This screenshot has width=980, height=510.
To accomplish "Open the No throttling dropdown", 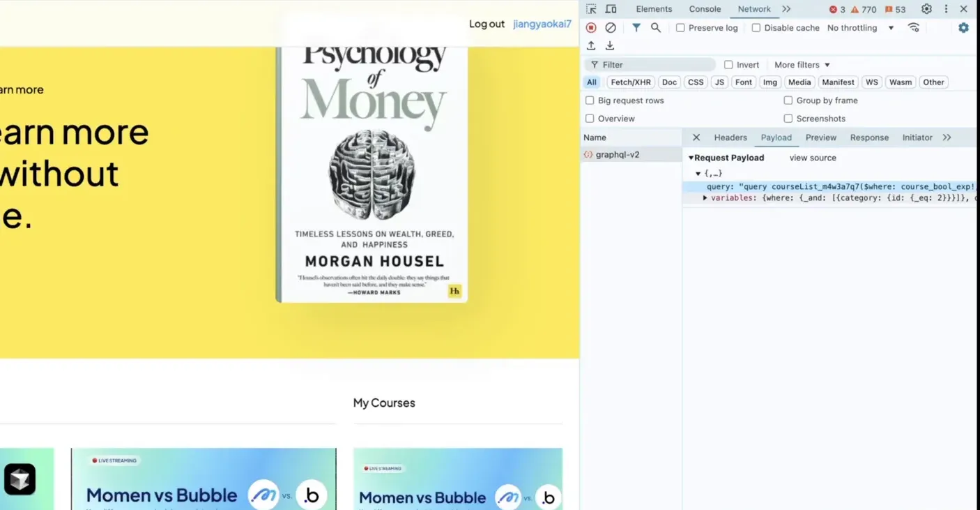I will click(861, 28).
